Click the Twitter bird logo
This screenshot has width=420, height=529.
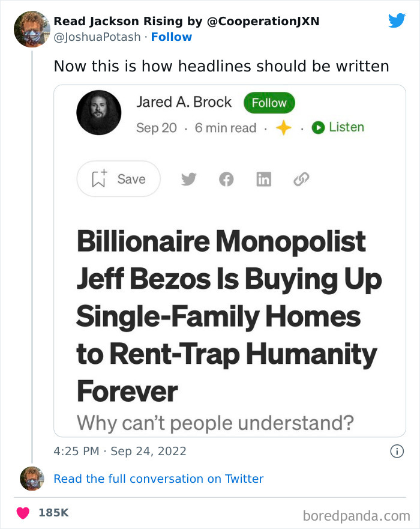pyautogui.click(x=397, y=20)
